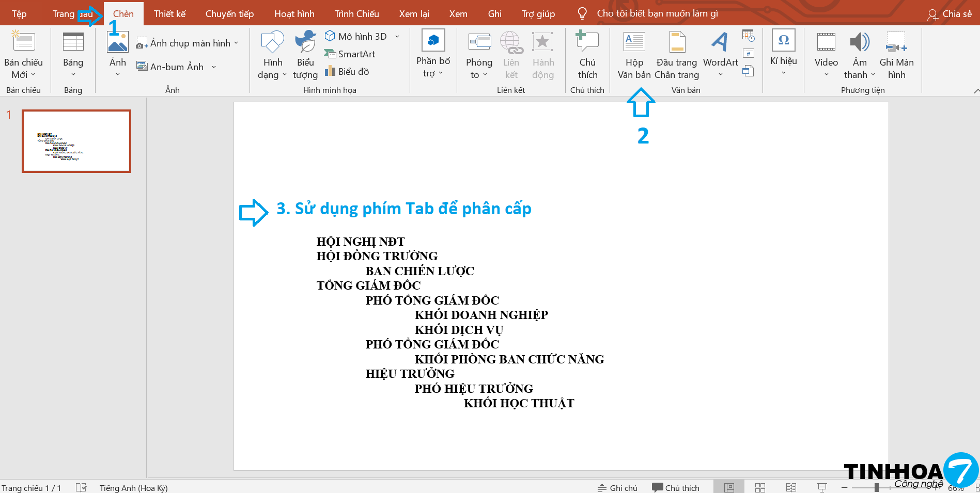Toggle the Ghi chú notes pane
Image resolution: width=980 pixels, height=493 pixels.
coord(617,488)
